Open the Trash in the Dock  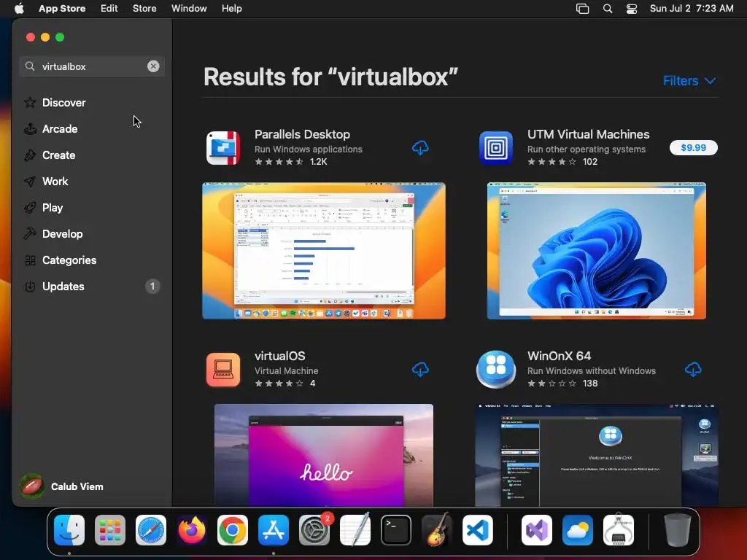pyautogui.click(x=678, y=530)
